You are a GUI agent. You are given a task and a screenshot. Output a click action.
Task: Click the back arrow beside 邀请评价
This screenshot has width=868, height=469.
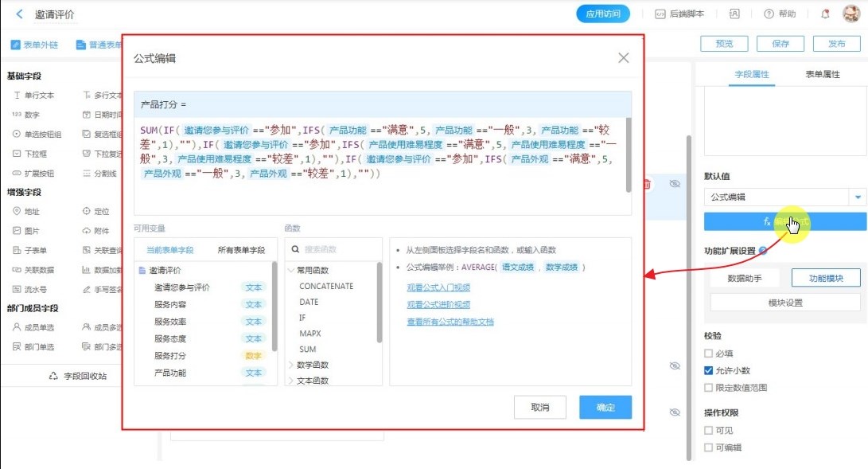click(x=20, y=14)
